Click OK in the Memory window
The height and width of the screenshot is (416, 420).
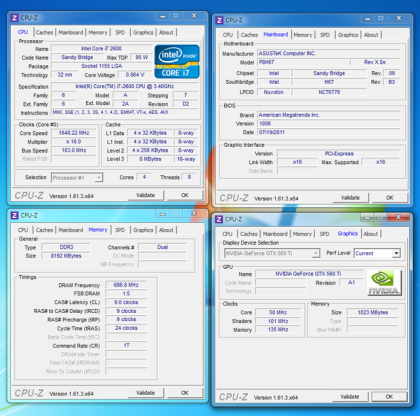[185, 393]
